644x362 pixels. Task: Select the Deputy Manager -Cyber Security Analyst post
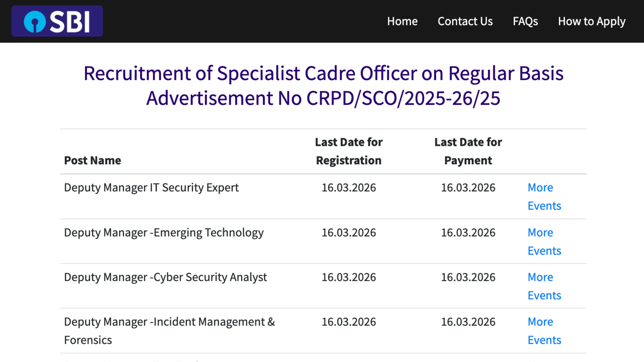coord(165,277)
